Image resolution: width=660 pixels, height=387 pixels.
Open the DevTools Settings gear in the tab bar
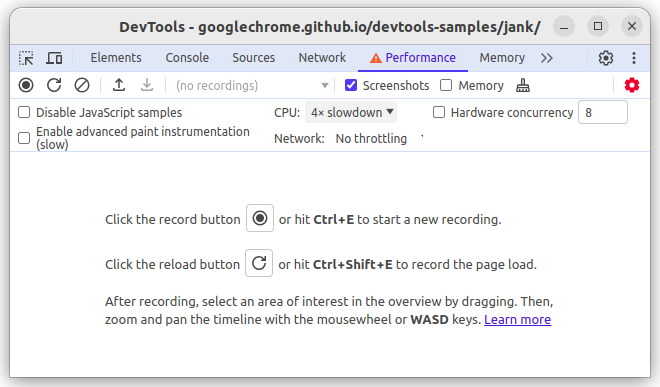tap(606, 58)
